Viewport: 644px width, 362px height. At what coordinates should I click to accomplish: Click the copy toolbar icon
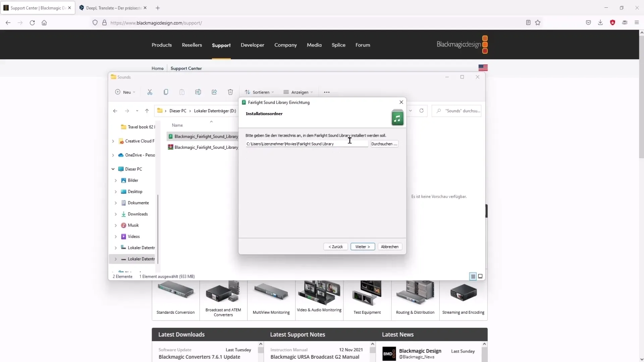166,92
